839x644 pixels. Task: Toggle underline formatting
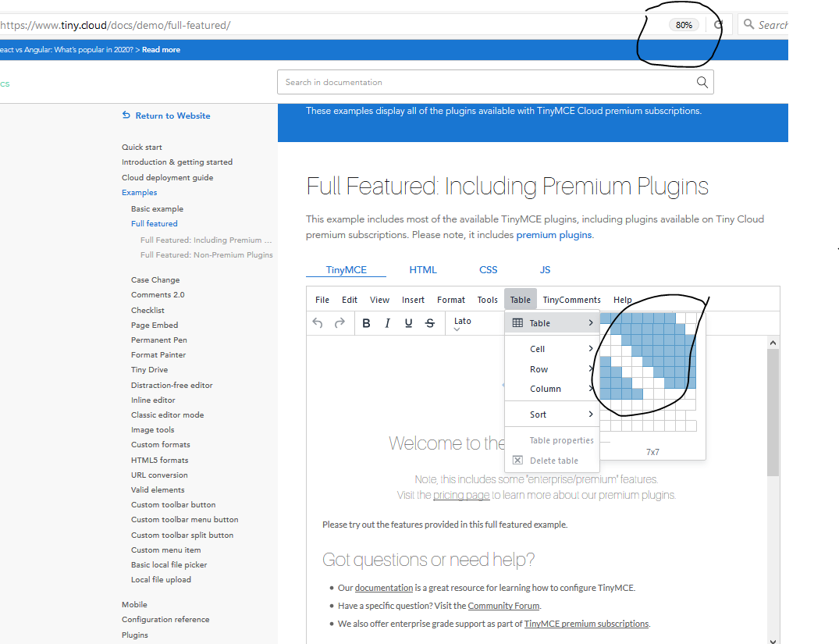[x=408, y=323]
